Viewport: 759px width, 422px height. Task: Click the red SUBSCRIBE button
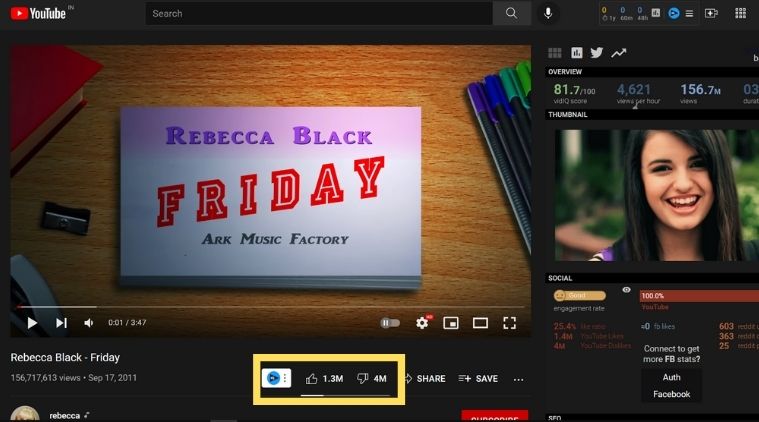(494, 417)
